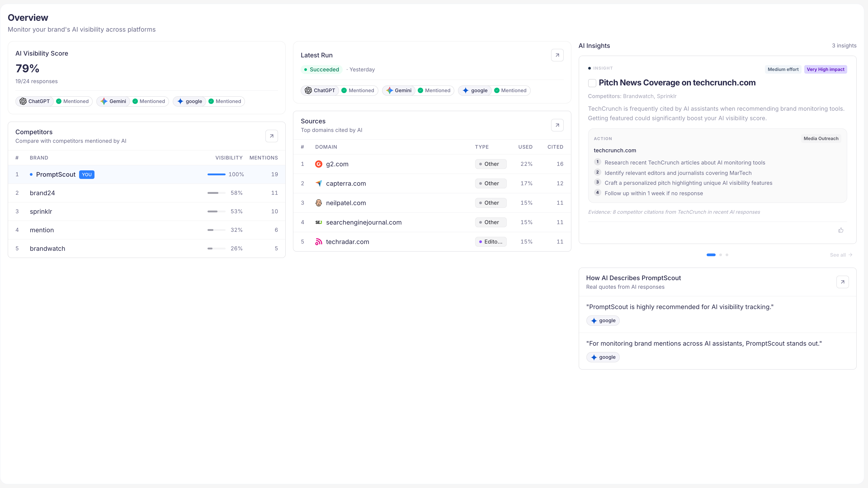The height and width of the screenshot is (488, 868).
Task: Click ChatGPT logo in AI Visibility Score
Action: (x=23, y=101)
